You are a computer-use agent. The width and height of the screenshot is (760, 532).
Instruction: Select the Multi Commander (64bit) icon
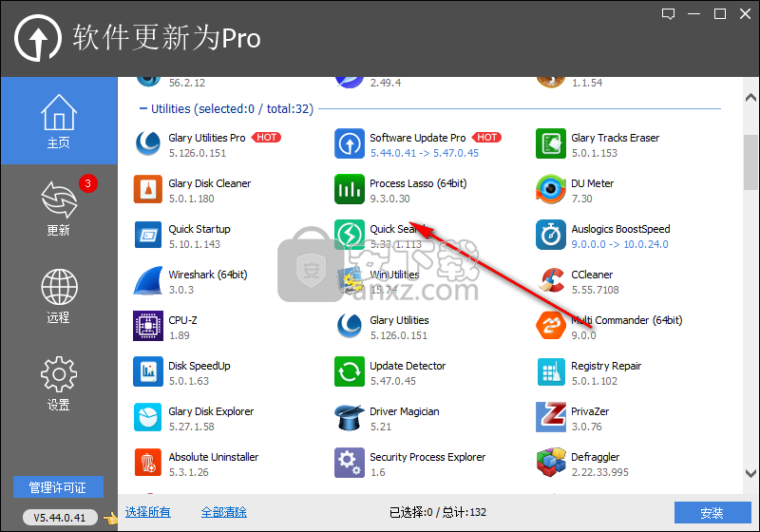[551, 326]
